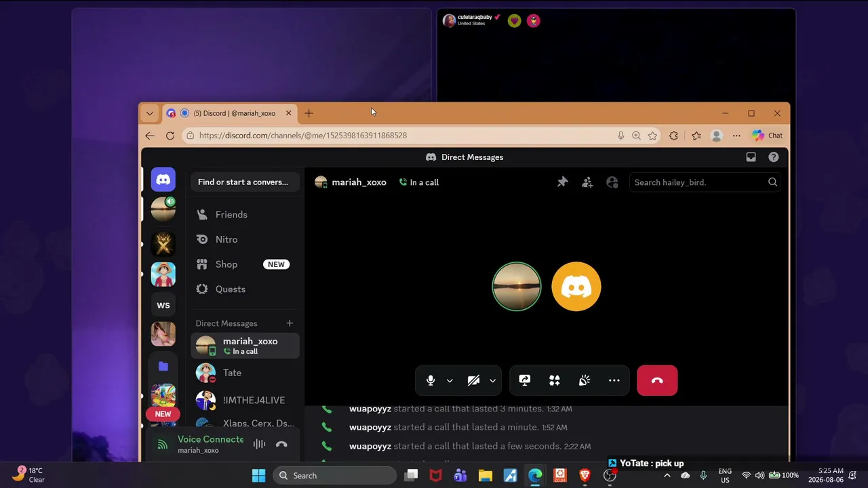Open browser Extensions puzzle icon

click(673, 136)
